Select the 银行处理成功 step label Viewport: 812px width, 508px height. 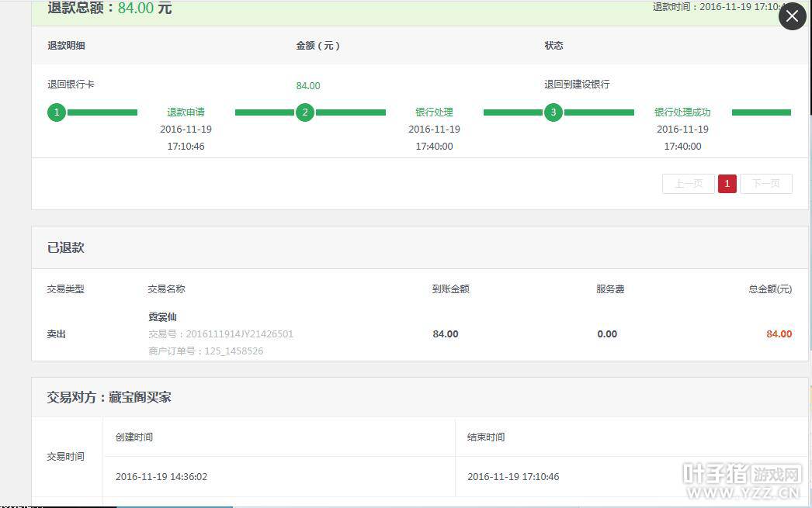coord(682,112)
